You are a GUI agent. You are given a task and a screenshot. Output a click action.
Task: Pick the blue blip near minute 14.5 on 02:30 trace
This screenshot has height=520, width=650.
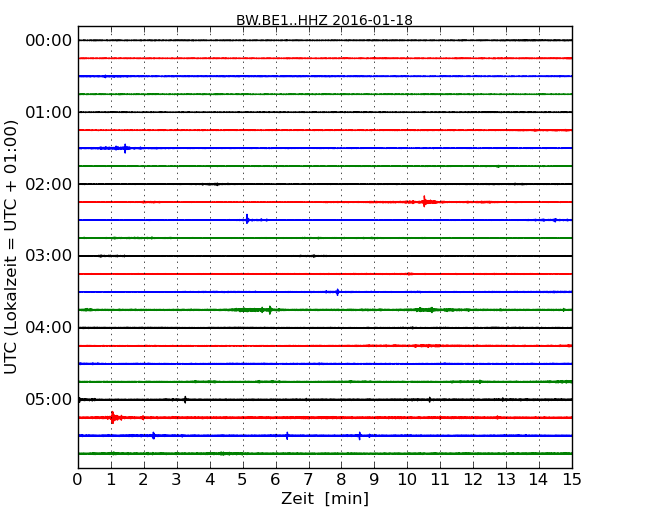[x=554, y=220]
